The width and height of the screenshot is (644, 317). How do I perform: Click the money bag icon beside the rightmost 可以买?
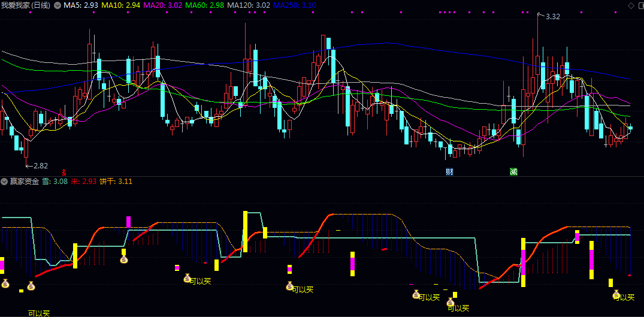[x=616, y=294]
